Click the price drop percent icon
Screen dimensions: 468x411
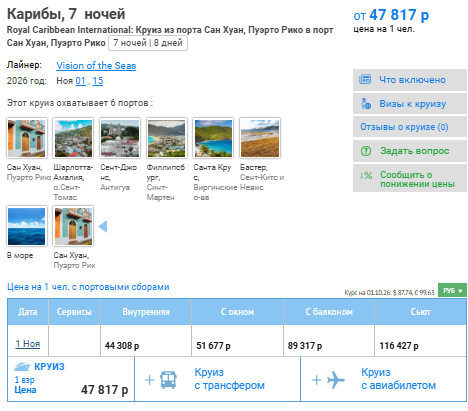point(366,175)
